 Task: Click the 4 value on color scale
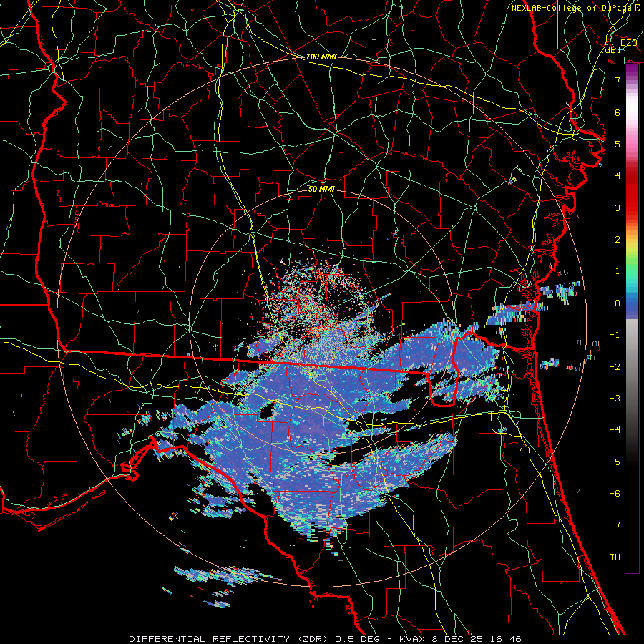click(x=618, y=176)
